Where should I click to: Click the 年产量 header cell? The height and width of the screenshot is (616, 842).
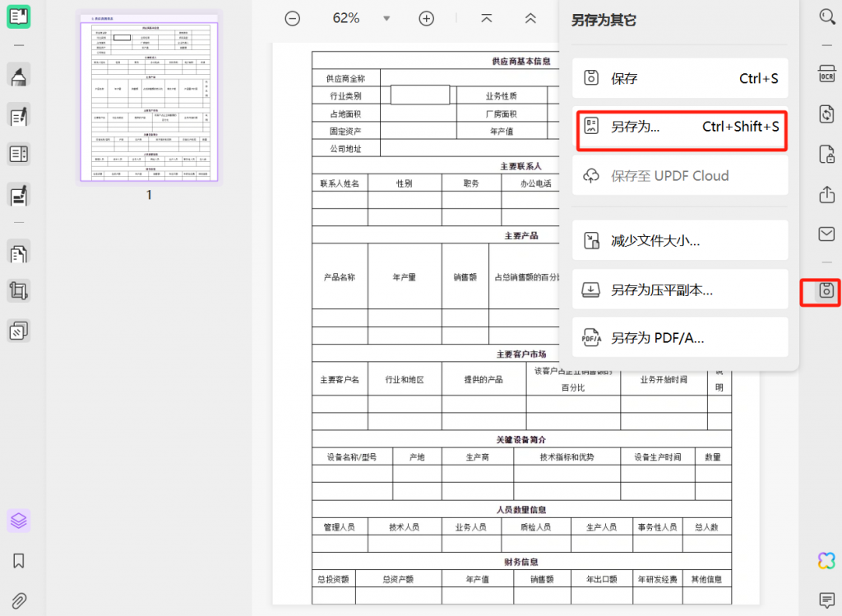click(405, 276)
